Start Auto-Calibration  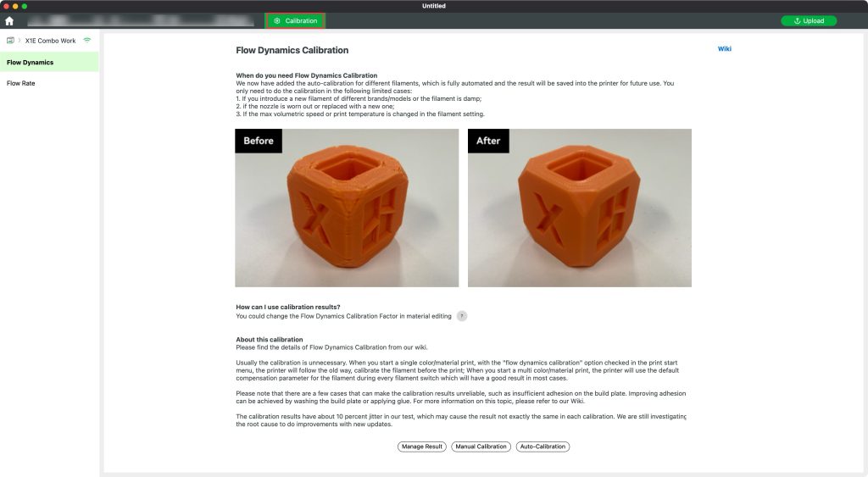pos(542,446)
